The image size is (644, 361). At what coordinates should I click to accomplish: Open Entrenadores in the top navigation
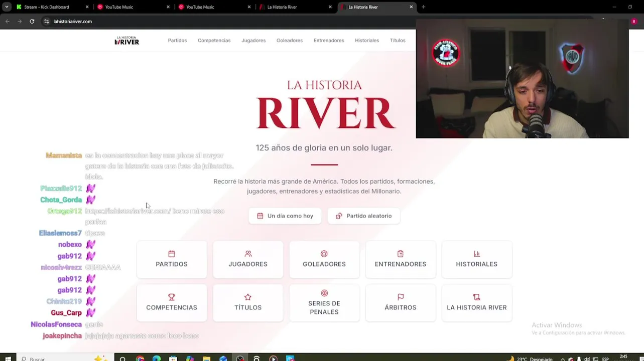pos(329,40)
